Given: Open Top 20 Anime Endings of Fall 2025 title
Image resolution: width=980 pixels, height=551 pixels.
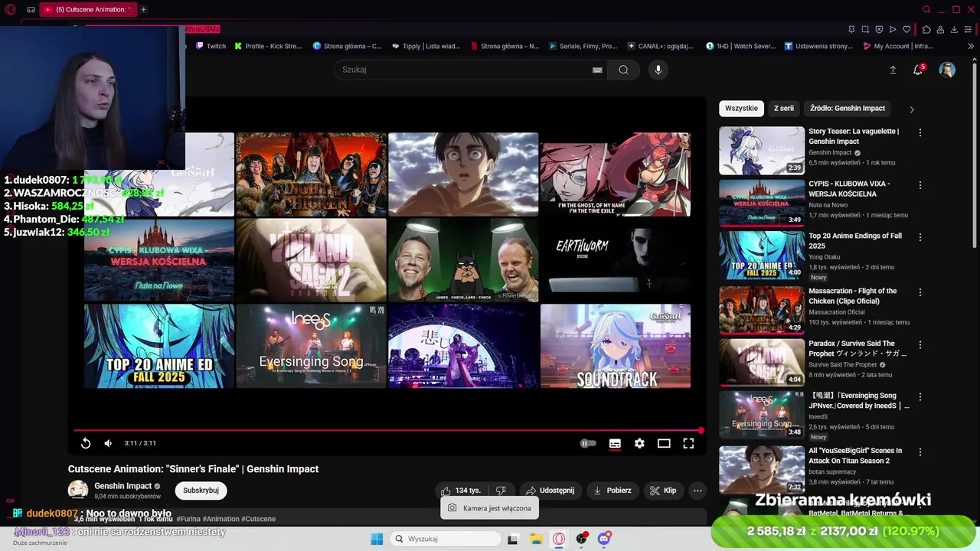Looking at the screenshot, I should [855, 241].
